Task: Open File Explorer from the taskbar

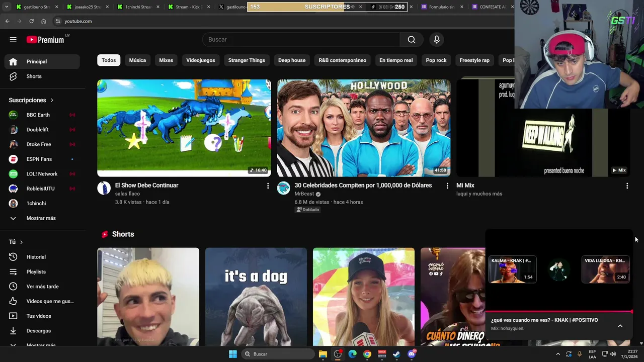Action: (x=323, y=354)
